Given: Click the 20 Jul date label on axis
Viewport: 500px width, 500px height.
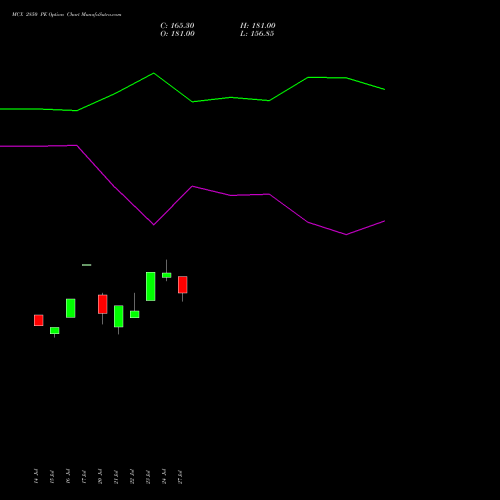Looking at the screenshot, I should coord(100,476).
